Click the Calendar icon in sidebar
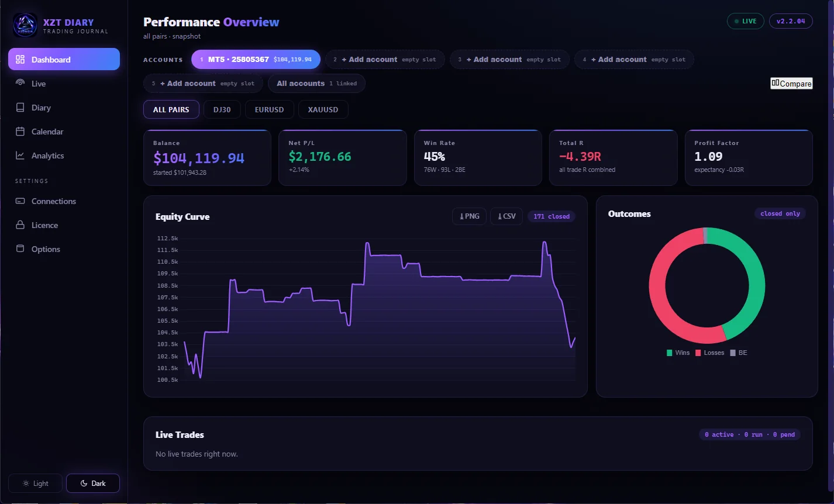The image size is (834, 504). point(20,132)
